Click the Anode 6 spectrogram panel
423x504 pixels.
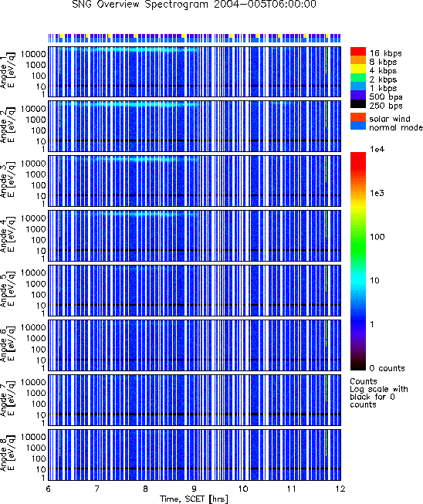(195, 345)
